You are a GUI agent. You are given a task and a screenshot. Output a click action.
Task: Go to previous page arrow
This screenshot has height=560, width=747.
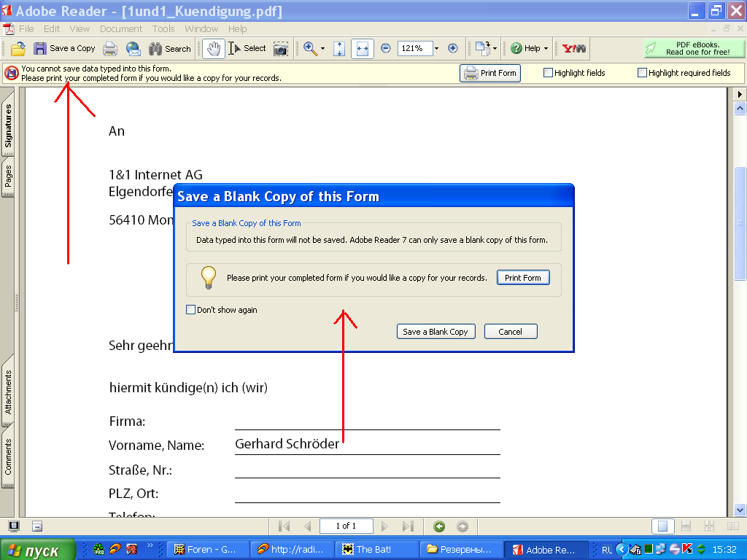click(x=308, y=526)
